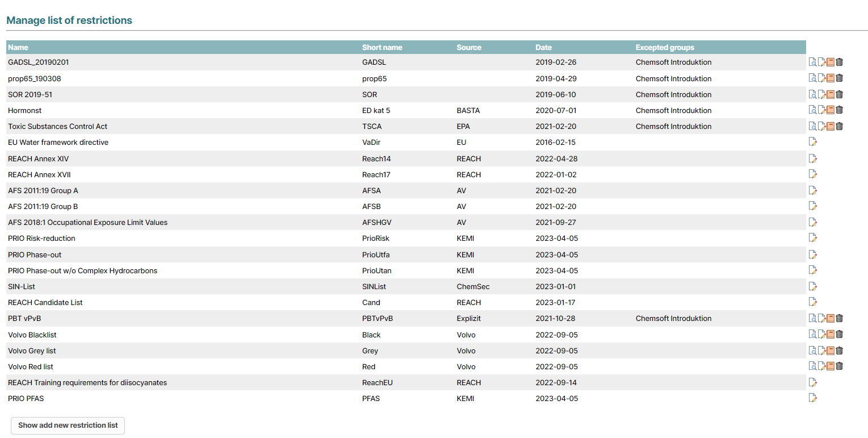The width and height of the screenshot is (868, 438).
Task: Delete the PBT vPvB list
Action: pyautogui.click(x=839, y=318)
